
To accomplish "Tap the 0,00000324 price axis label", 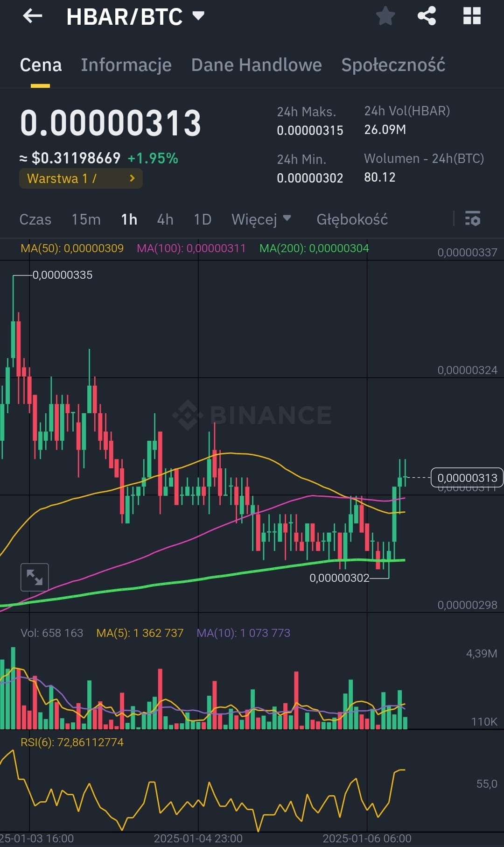I will (467, 370).
